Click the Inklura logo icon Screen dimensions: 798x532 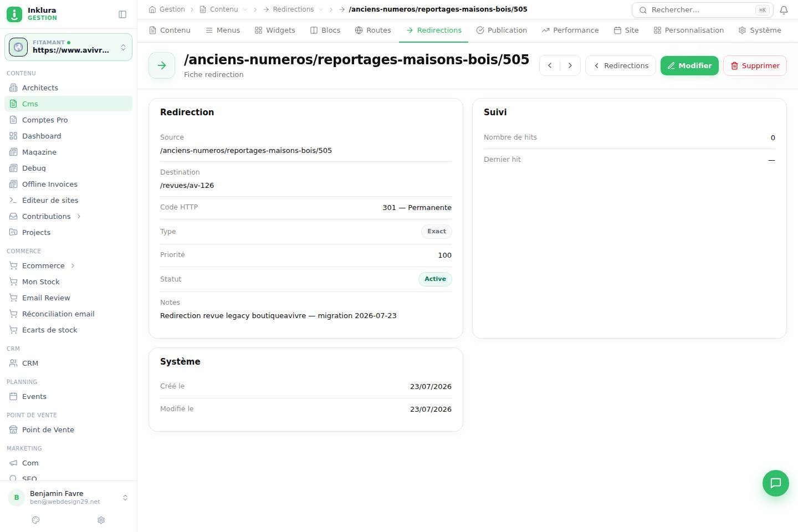[14, 14]
